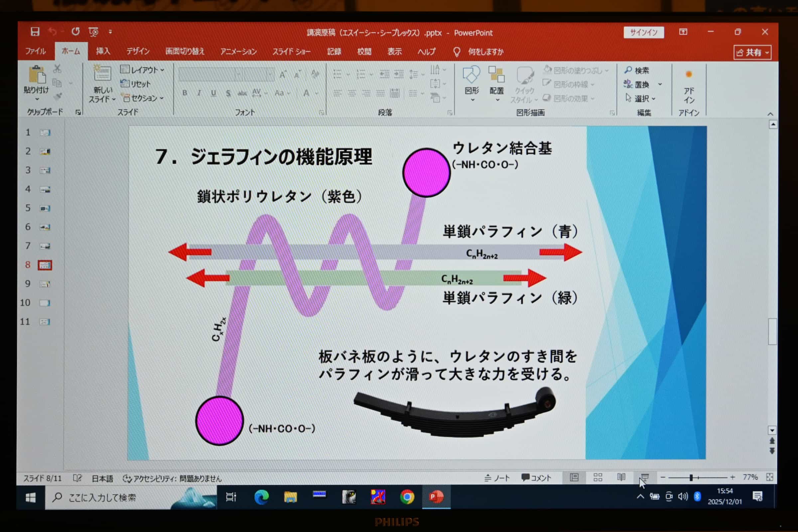The height and width of the screenshot is (532, 798).
Task: Click the zoom slider handle
Action: point(691,478)
